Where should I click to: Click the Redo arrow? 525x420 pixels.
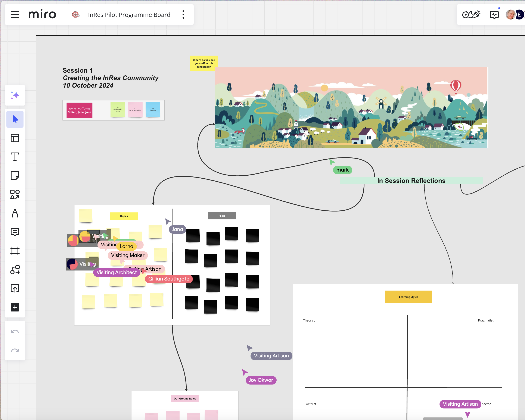click(15, 350)
